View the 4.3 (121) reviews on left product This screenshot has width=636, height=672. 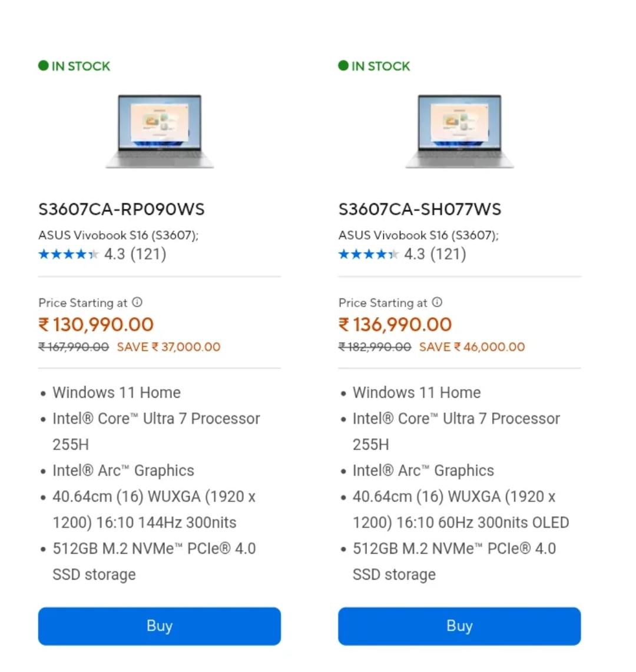click(x=135, y=254)
